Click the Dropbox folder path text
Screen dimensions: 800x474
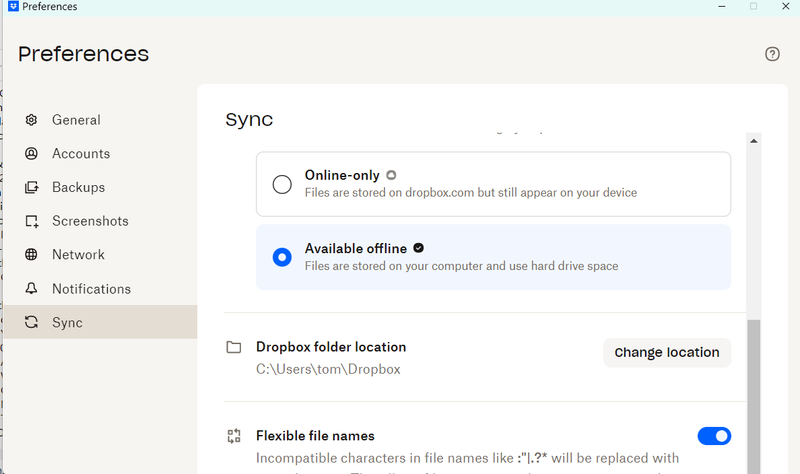pyautogui.click(x=328, y=369)
